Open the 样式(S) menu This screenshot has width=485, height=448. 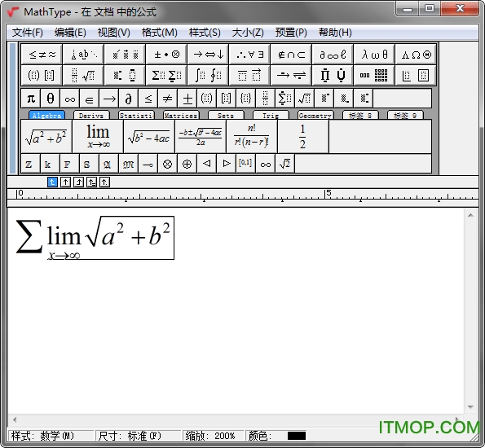(205, 33)
